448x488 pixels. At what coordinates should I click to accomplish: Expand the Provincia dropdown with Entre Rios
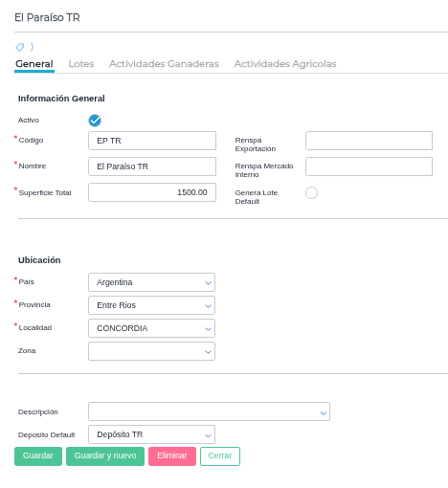[x=151, y=305]
